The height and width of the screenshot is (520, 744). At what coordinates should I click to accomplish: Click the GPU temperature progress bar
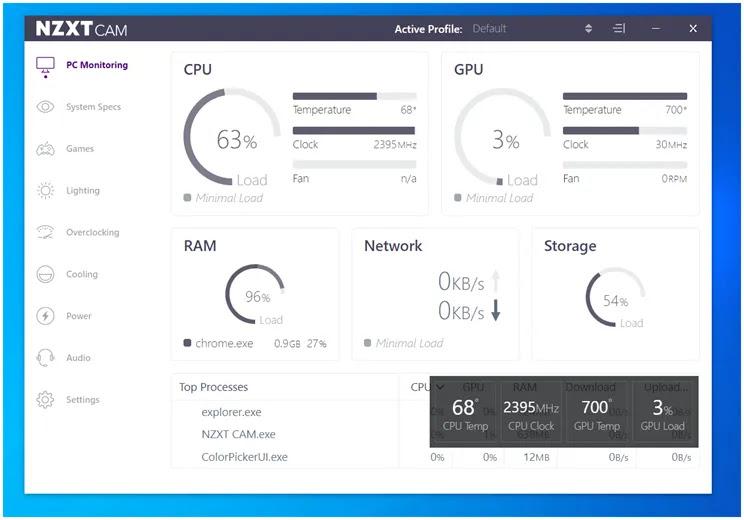click(625, 96)
